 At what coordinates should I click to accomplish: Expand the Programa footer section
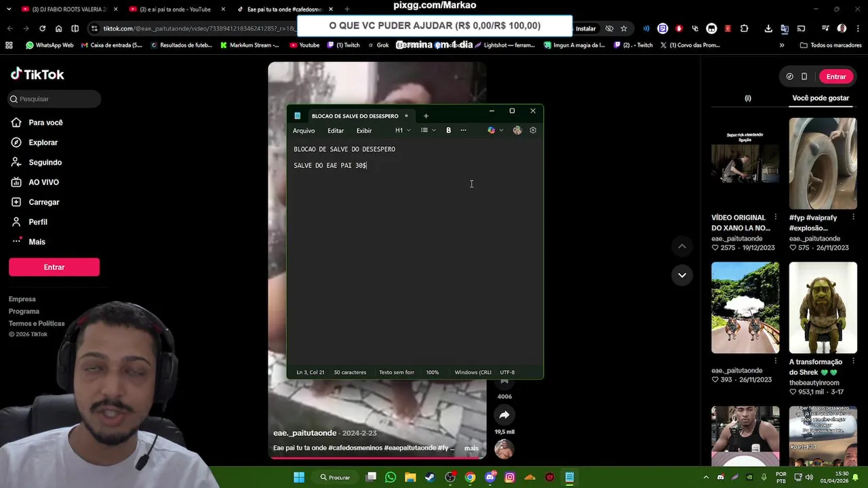click(24, 311)
